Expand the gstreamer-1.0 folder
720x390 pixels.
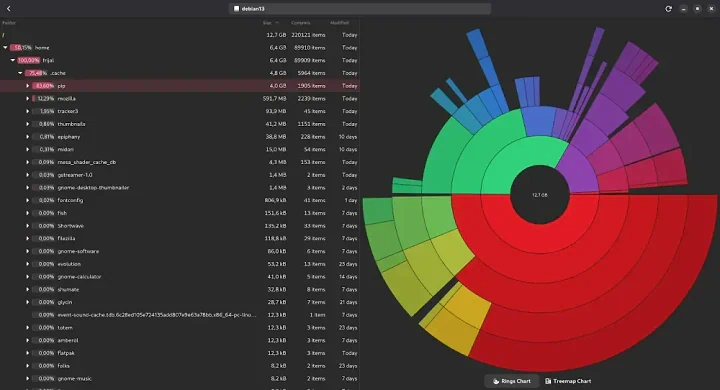click(x=28, y=175)
